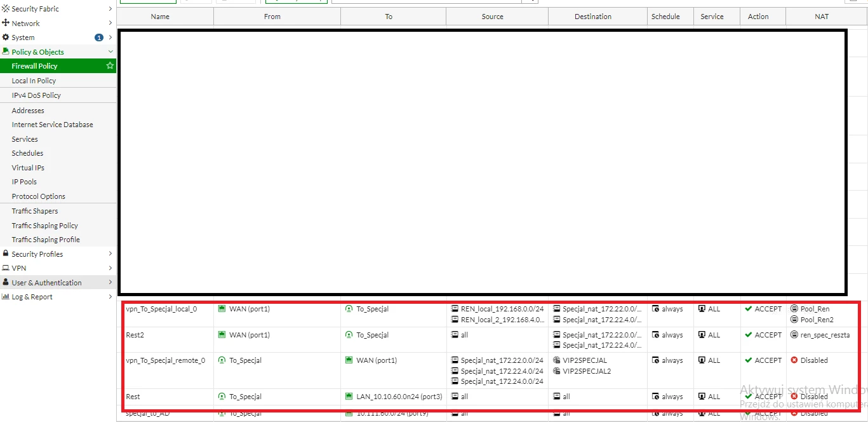Click the ren_spec_reszta pool icon
The image size is (868, 422).
(794, 335)
